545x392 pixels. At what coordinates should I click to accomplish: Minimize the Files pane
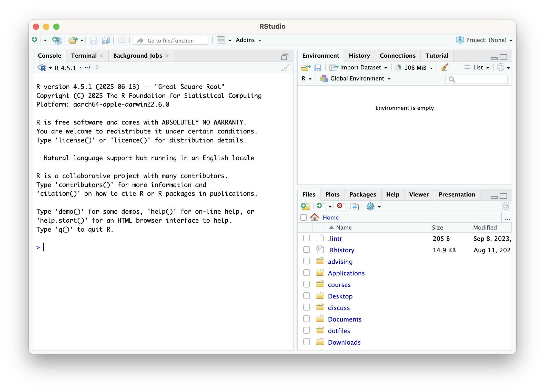point(494,197)
